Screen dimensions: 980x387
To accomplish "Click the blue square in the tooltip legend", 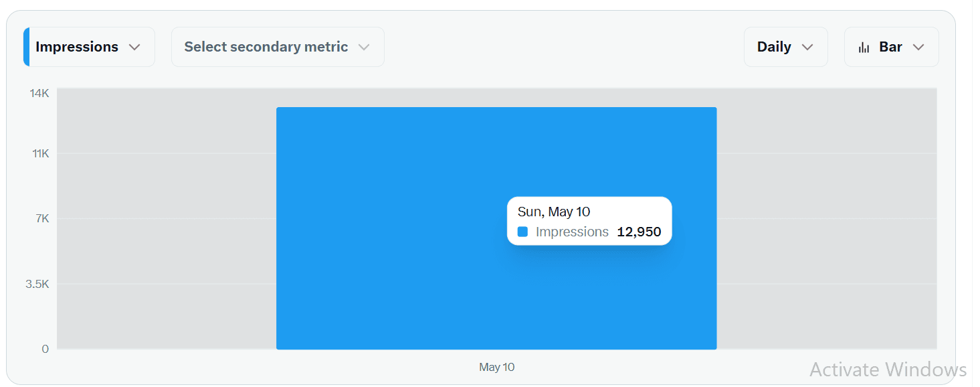I will coord(523,232).
